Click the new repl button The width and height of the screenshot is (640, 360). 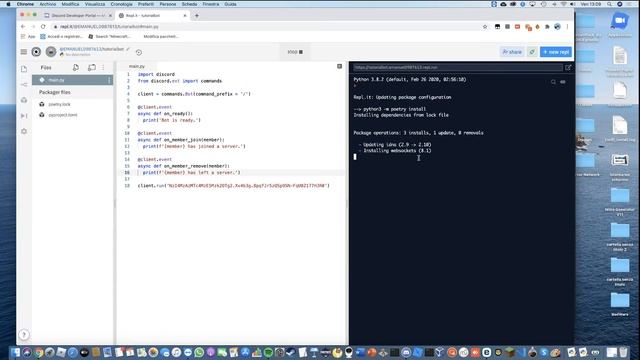tap(556, 52)
